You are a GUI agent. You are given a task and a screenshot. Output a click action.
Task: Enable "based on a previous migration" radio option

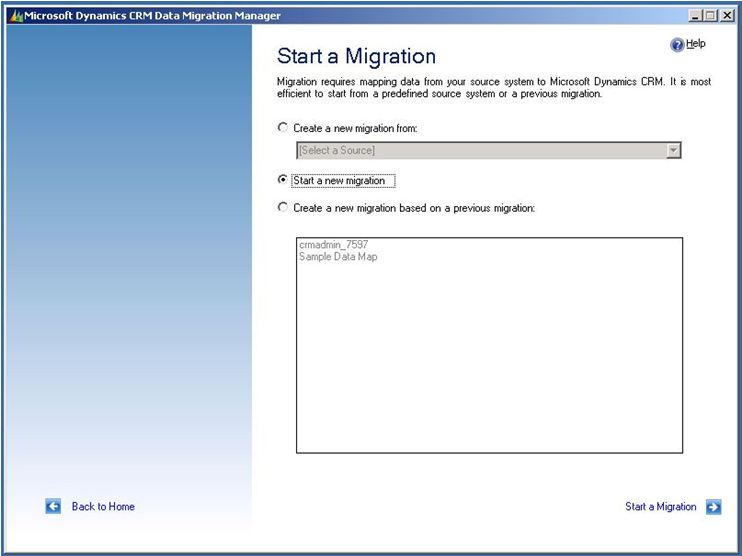[283, 207]
